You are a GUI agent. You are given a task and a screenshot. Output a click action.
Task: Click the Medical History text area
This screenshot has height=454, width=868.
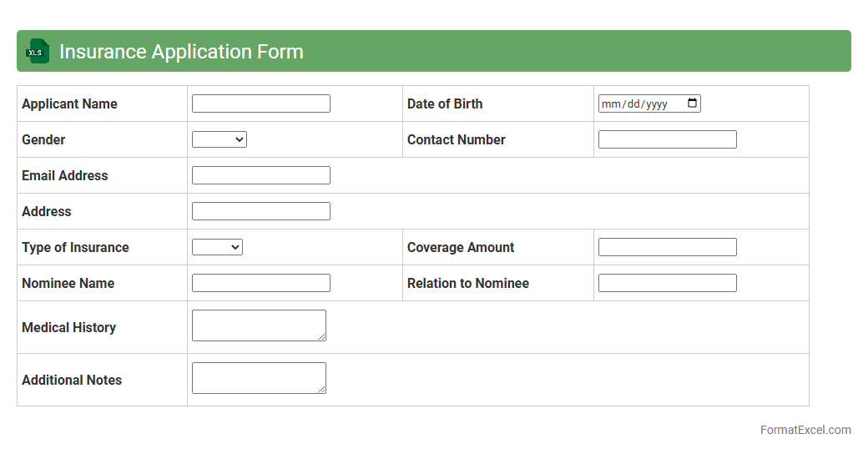click(259, 325)
